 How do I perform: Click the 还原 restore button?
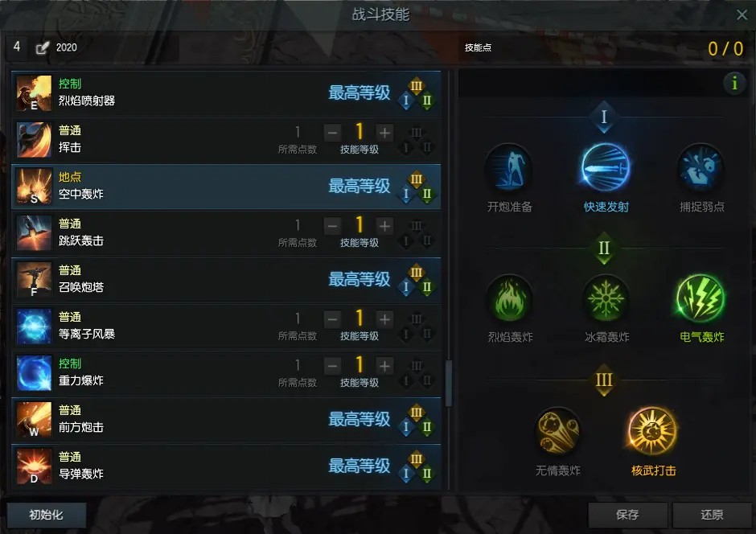point(712,515)
